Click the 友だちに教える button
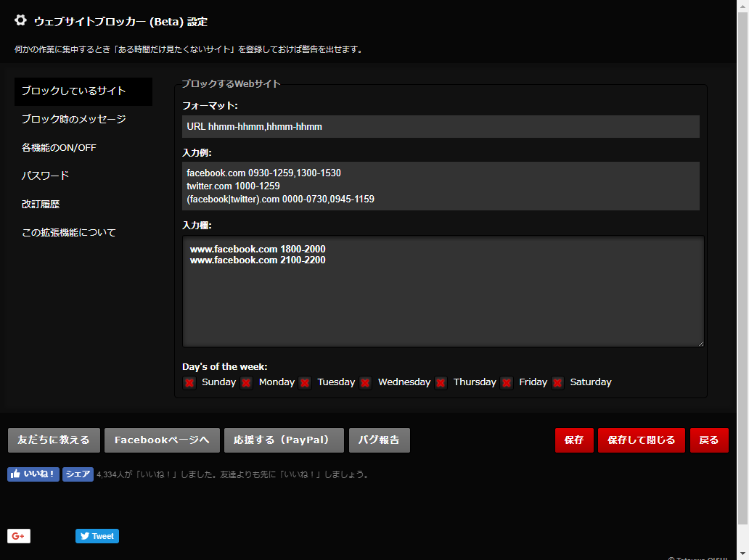This screenshot has width=749, height=560. [54, 440]
